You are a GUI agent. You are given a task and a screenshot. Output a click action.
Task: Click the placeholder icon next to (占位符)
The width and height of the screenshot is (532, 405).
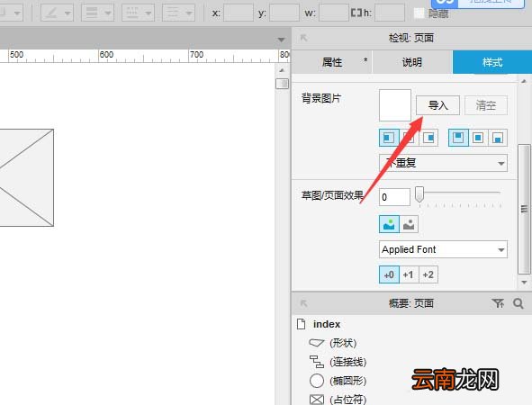click(x=317, y=400)
